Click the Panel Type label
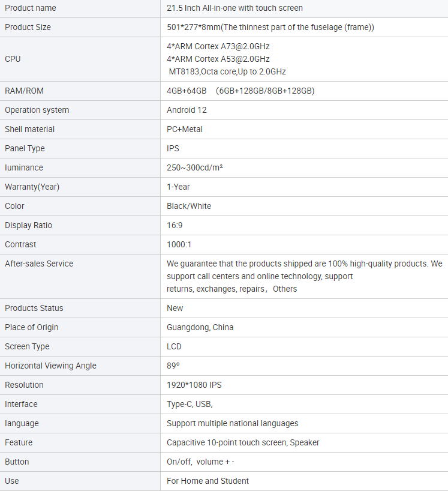The image size is (448, 491). click(25, 148)
